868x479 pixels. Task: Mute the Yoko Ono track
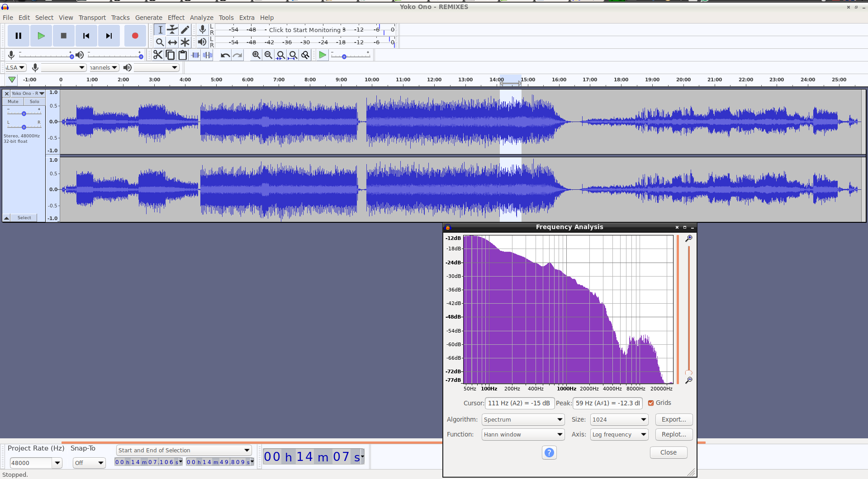click(x=13, y=102)
